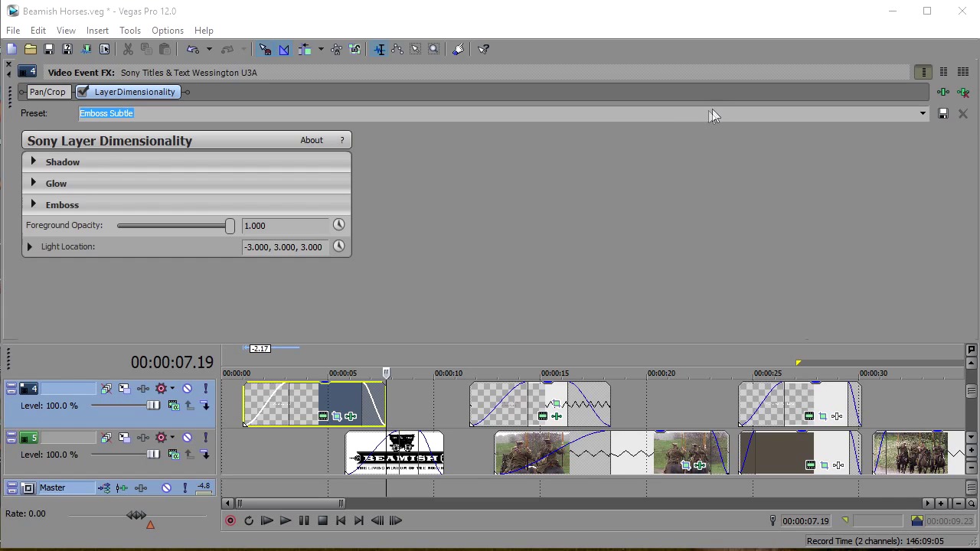This screenshot has height=551, width=980.
Task: Animate Light Location using its clock icon
Action: 338,246
